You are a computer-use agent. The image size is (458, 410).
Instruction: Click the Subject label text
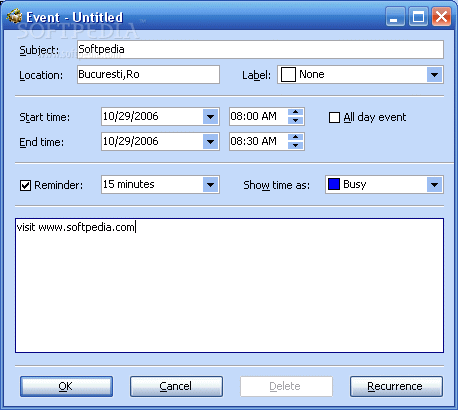39,50
